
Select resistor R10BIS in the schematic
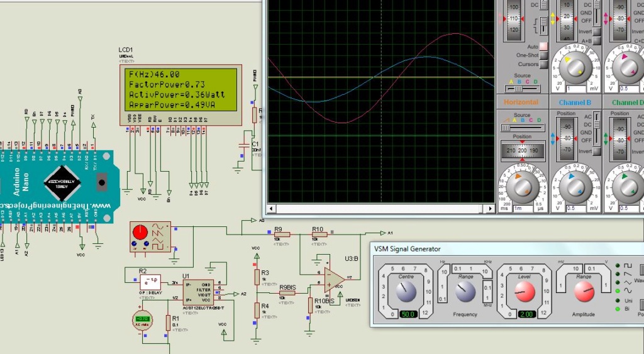click(x=311, y=306)
